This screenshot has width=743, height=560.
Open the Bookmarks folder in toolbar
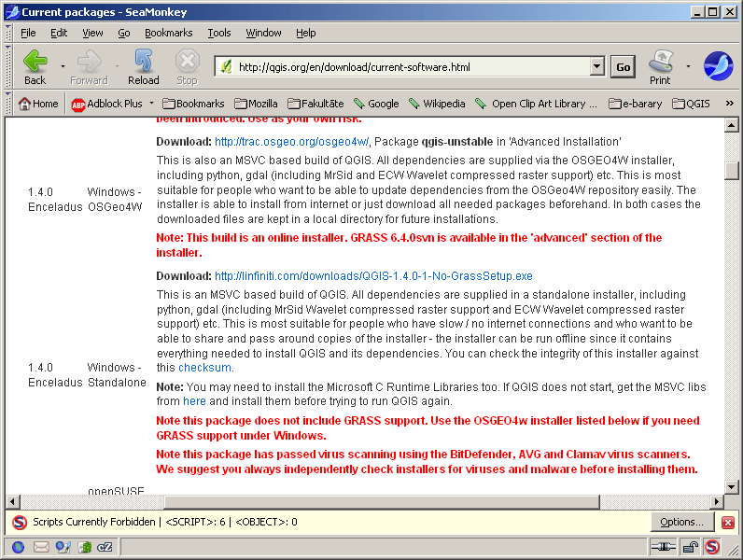pos(193,104)
